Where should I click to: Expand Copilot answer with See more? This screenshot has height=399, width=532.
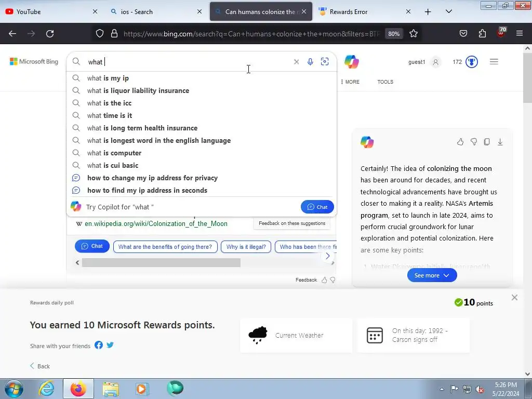pyautogui.click(x=432, y=275)
